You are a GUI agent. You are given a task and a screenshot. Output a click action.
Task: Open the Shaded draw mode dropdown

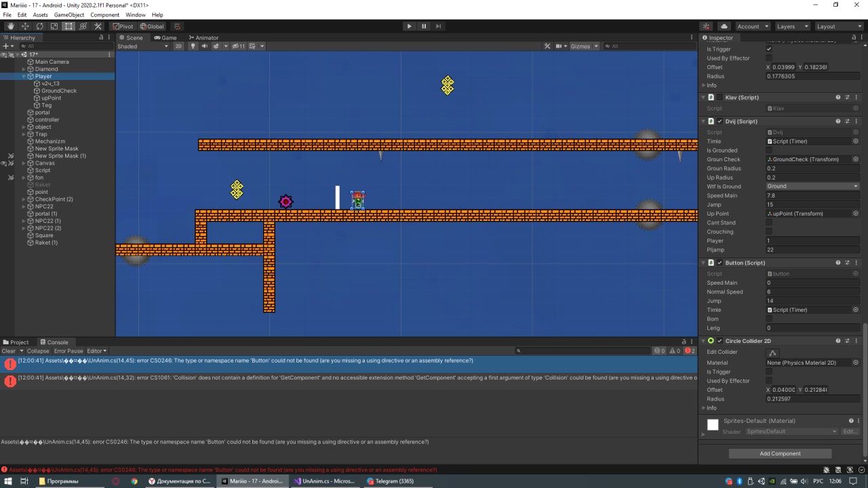pyautogui.click(x=142, y=46)
